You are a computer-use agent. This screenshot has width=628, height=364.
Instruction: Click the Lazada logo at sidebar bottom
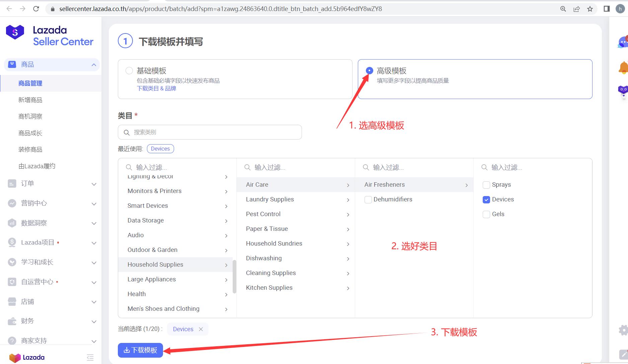(x=27, y=357)
